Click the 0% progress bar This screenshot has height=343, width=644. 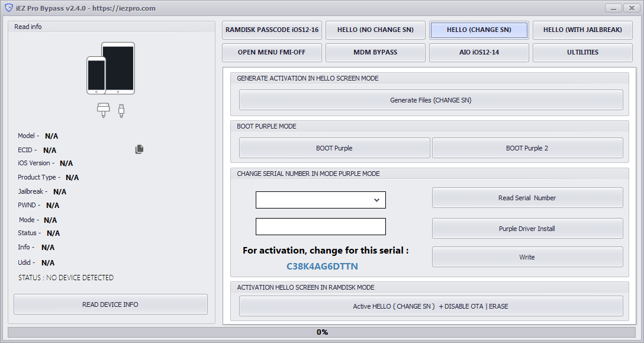(x=322, y=332)
